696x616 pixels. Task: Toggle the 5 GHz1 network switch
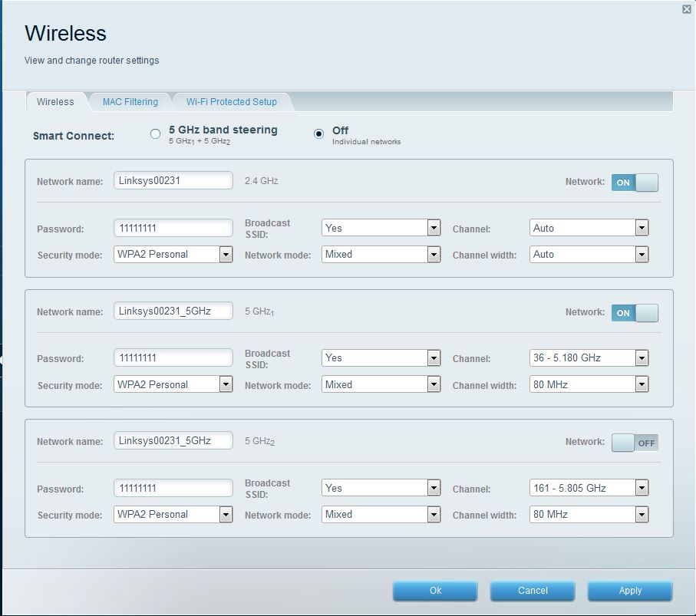pos(635,313)
